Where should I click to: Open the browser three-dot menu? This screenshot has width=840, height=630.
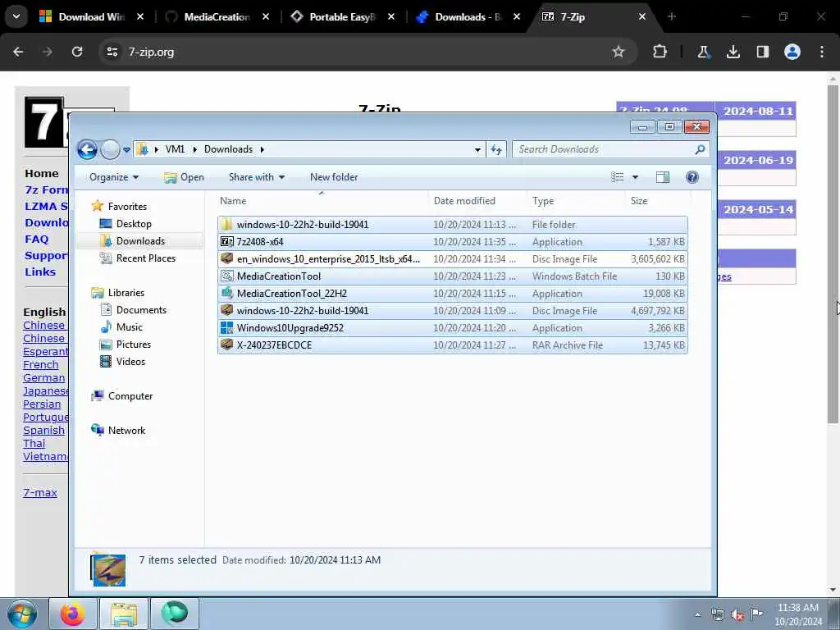point(822,52)
